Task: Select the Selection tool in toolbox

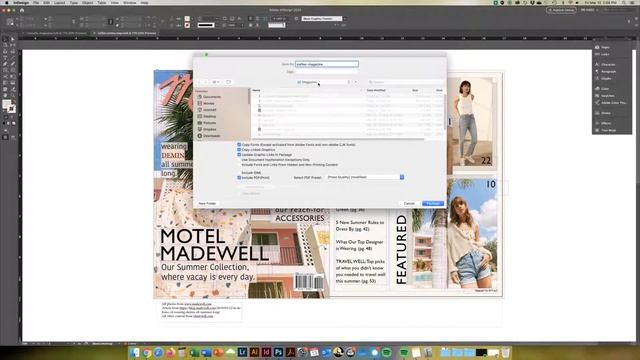Action: 5,40
